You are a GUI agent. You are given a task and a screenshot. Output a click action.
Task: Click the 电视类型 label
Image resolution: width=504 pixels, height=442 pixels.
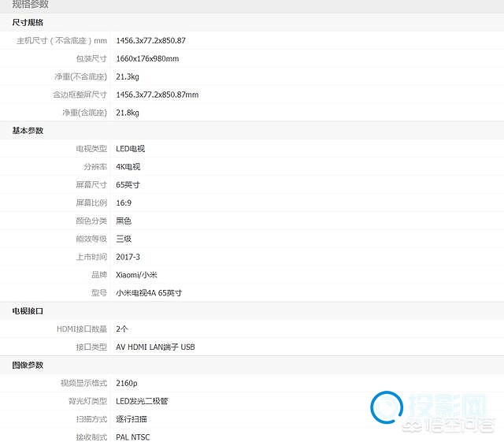click(x=91, y=149)
